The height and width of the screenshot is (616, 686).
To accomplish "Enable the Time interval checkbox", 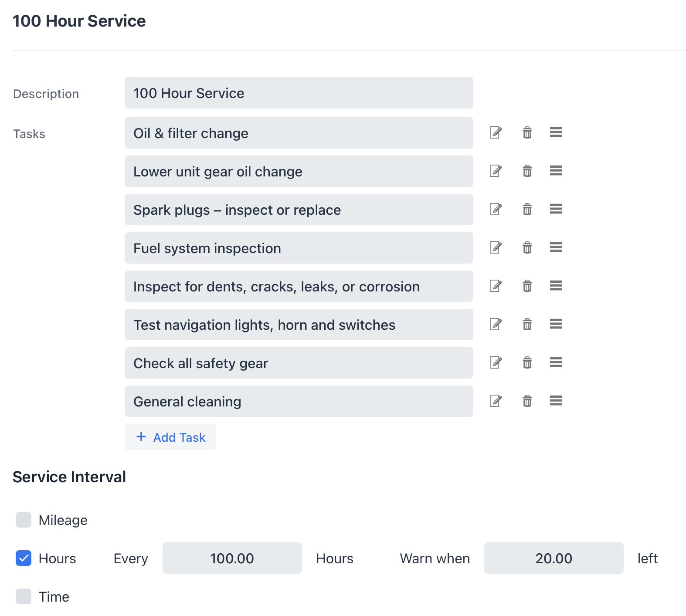I will point(24,596).
